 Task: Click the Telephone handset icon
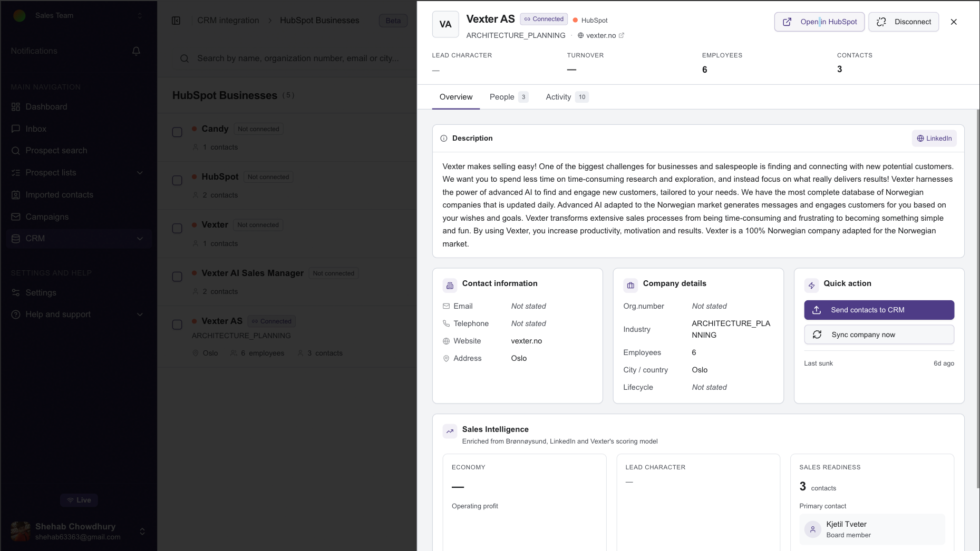[447, 323]
